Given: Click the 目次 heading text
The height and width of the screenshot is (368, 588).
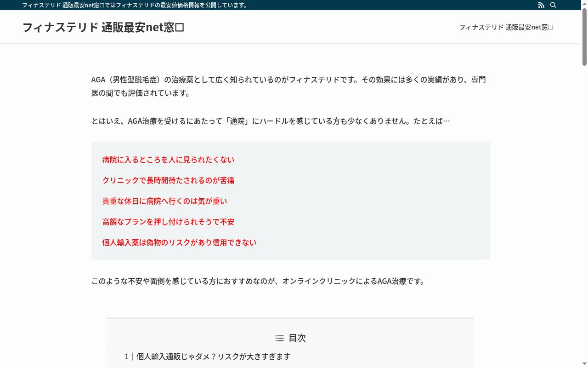Looking at the screenshot, I should [297, 338].
